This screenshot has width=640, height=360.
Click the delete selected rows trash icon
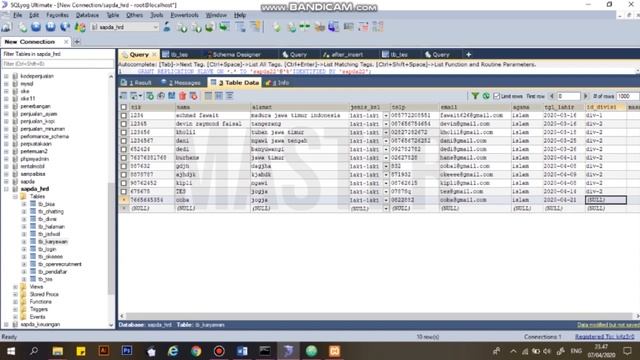tap(182, 96)
